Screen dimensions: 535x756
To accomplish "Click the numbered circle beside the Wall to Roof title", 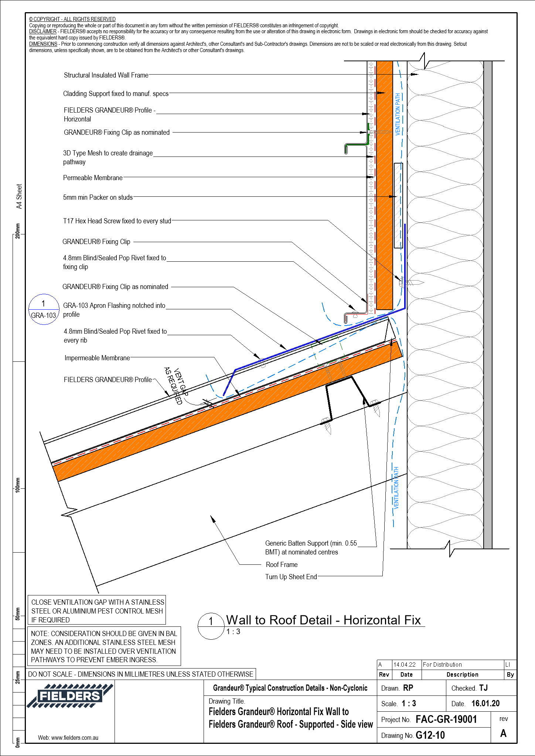I will point(211,626).
